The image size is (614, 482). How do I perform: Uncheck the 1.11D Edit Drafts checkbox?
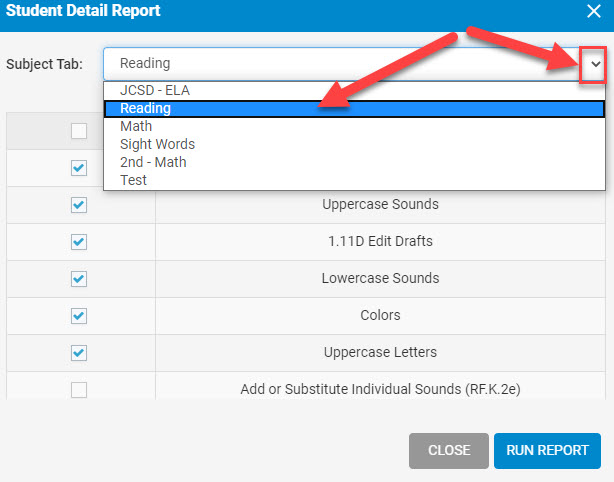click(79, 242)
